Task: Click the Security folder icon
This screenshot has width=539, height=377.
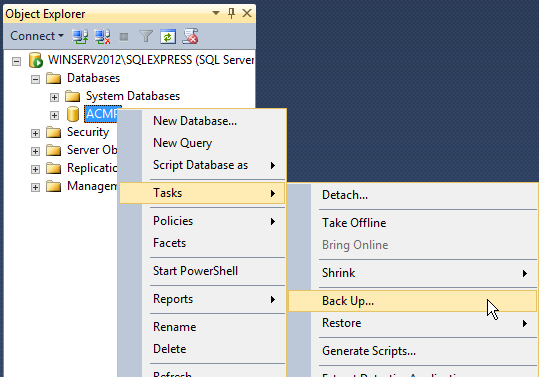Action: [54, 132]
